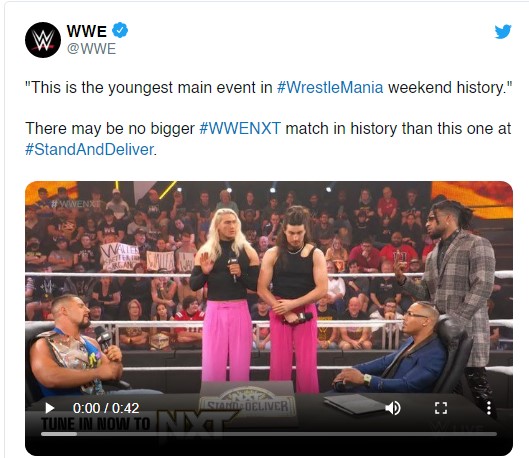Click the tweet sentence about no bigger match

pos(268,139)
